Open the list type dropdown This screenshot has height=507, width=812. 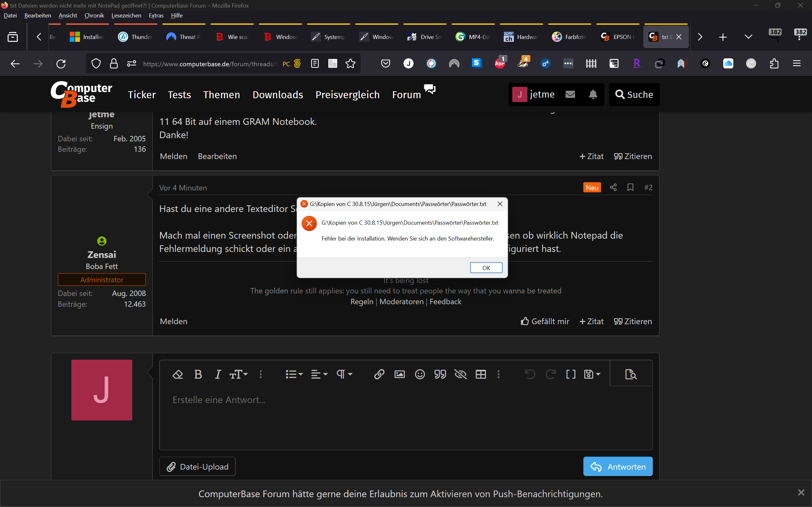294,374
